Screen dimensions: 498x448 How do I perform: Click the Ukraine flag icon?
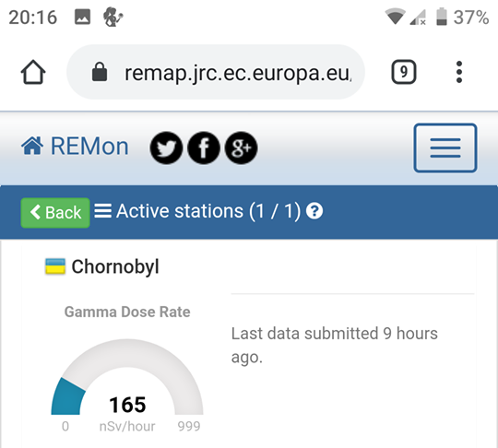(x=55, y=266)
